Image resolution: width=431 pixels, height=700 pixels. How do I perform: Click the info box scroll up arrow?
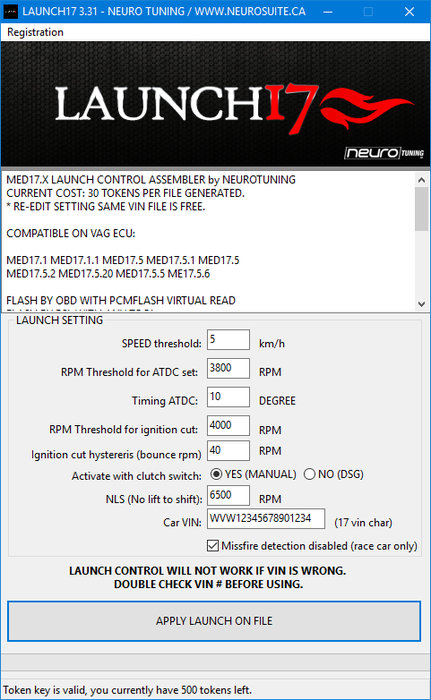tap(421, 179)
